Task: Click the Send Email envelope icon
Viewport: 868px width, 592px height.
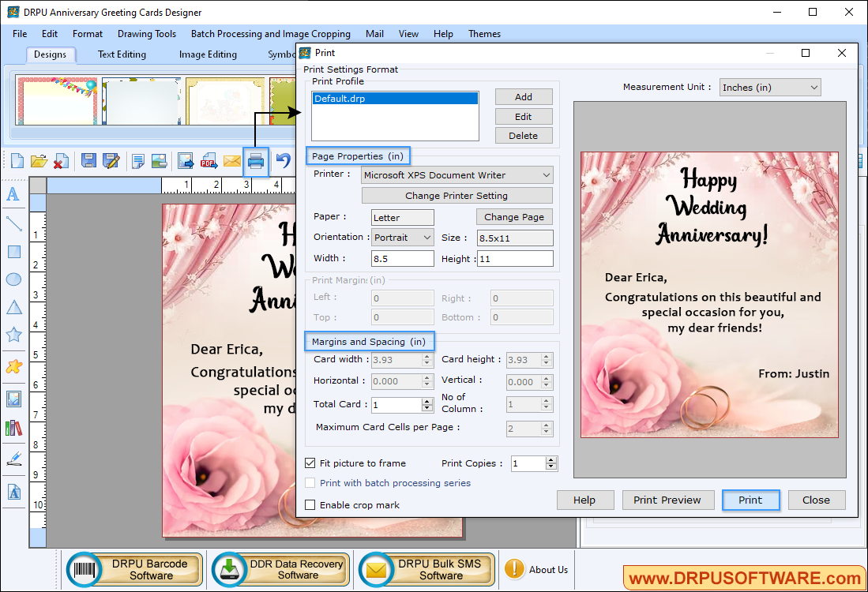Action: 231,162
